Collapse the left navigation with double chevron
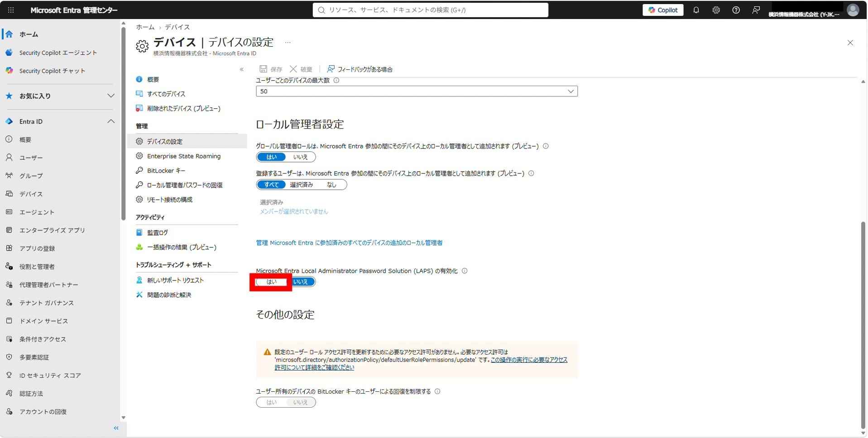 coord(116,428)
